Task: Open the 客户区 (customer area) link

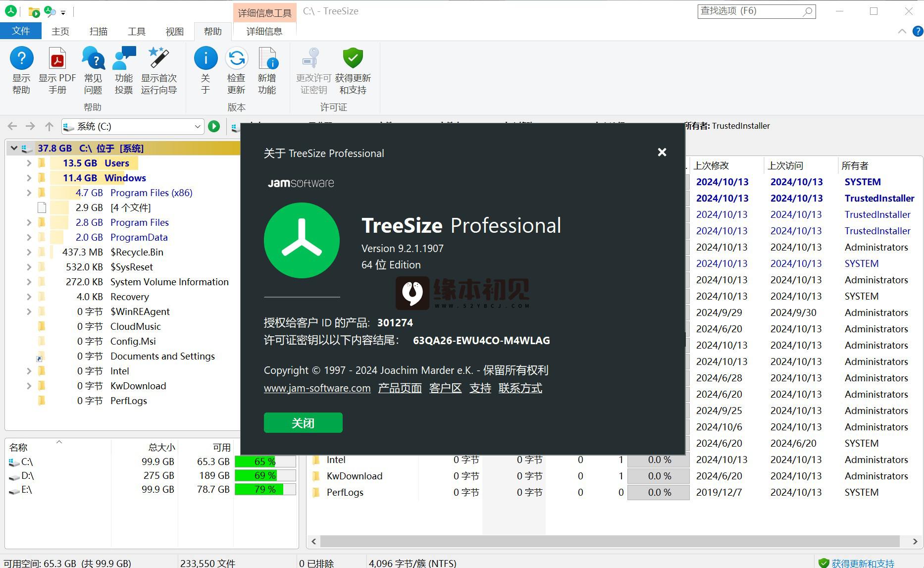Action: (446, 388)
